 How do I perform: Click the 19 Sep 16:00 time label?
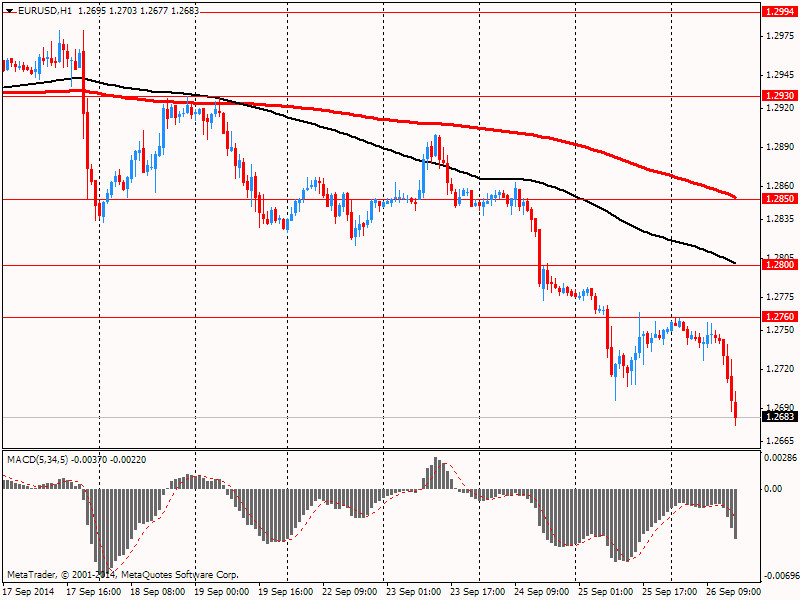(286, 592)
